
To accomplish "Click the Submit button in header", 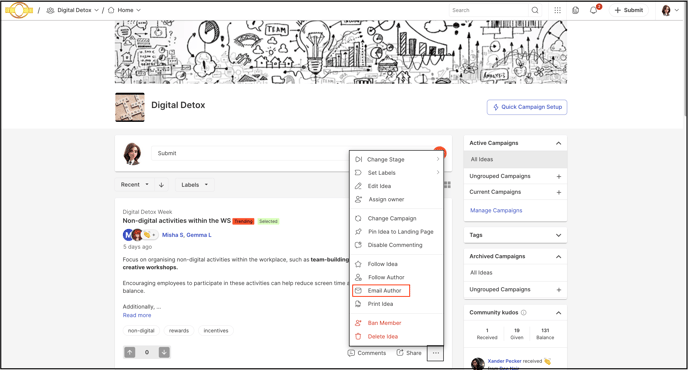I will point(628,10).
